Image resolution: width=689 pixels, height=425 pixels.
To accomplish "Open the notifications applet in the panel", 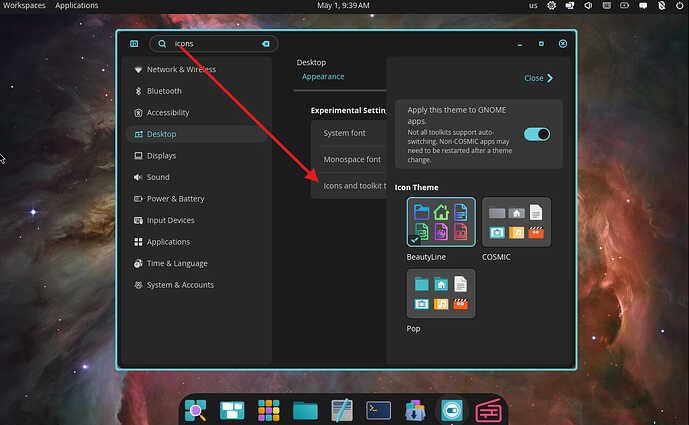I will click(x=643, y=5).
